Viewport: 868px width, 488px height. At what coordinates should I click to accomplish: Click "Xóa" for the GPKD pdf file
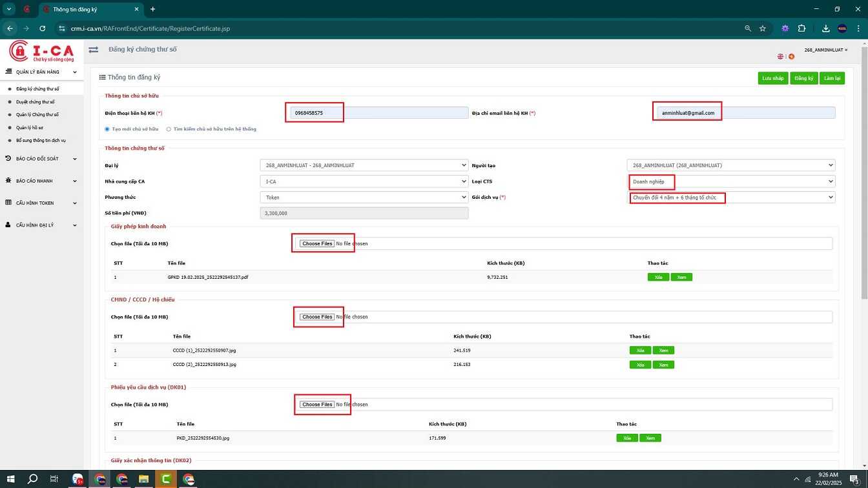(658, 277)
